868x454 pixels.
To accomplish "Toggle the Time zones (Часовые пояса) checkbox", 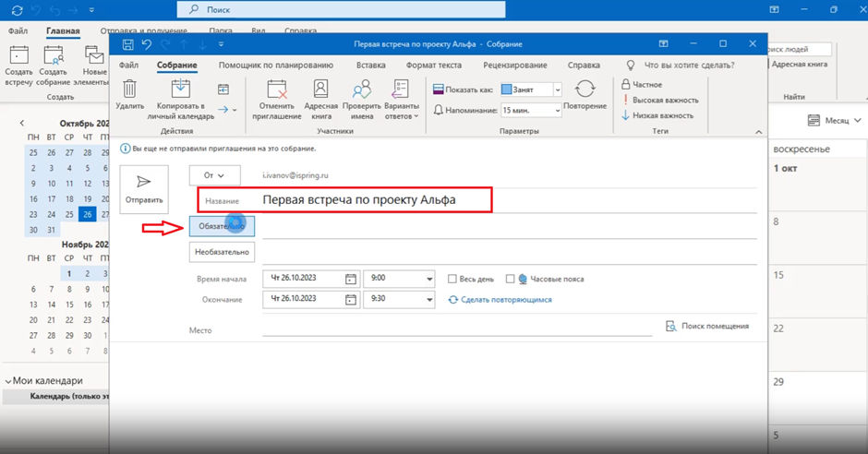I will coord(510,279).
